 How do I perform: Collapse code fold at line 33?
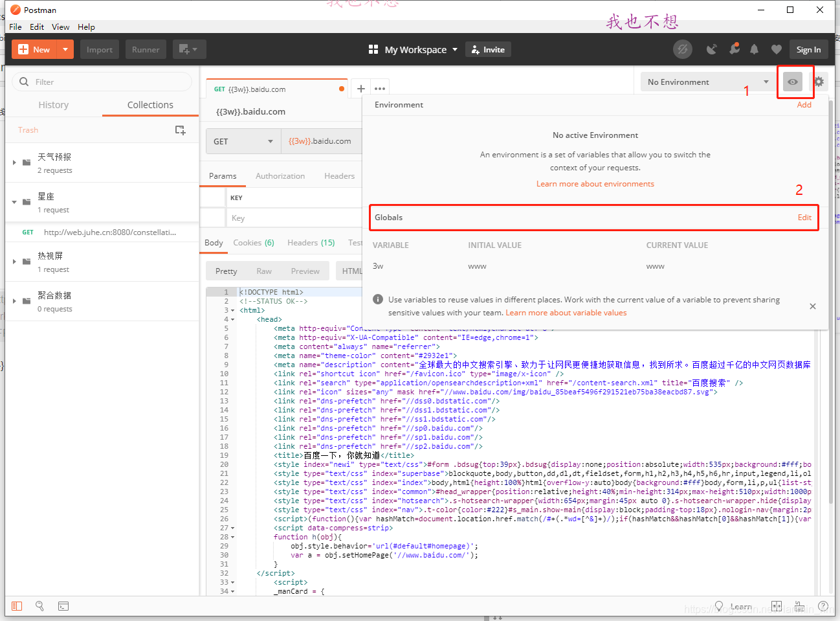233,582
